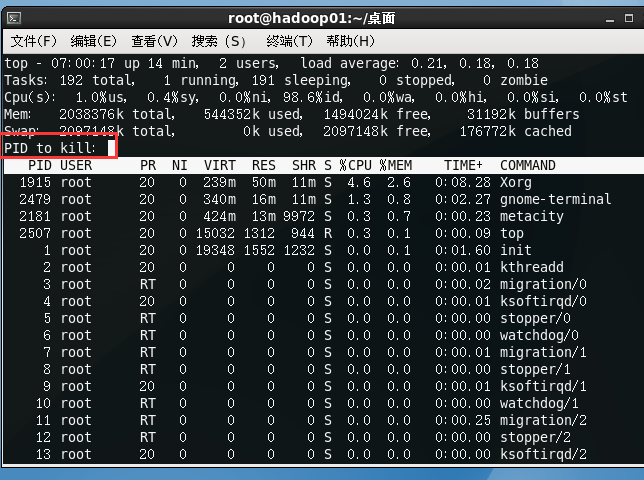Open the 帮助(H) menu

coord(350,41)
